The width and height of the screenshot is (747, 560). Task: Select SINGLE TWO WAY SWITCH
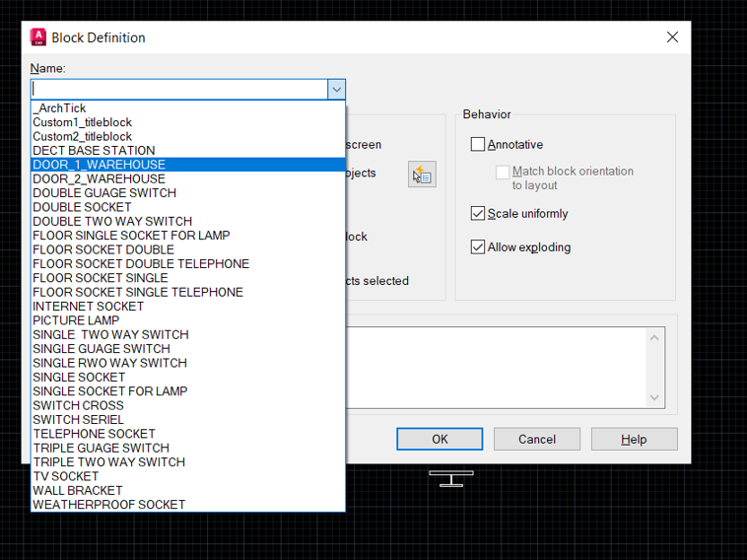[x=188, y=334]
